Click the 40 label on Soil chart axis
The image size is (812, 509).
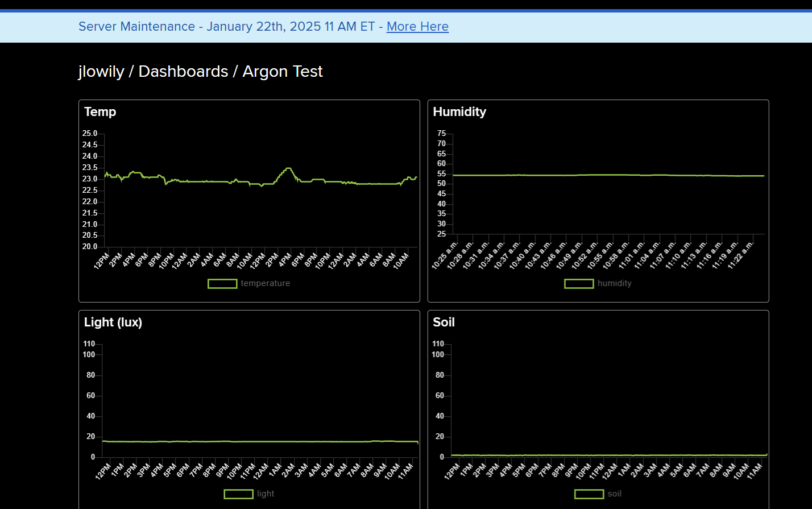(x=440, y=416)
